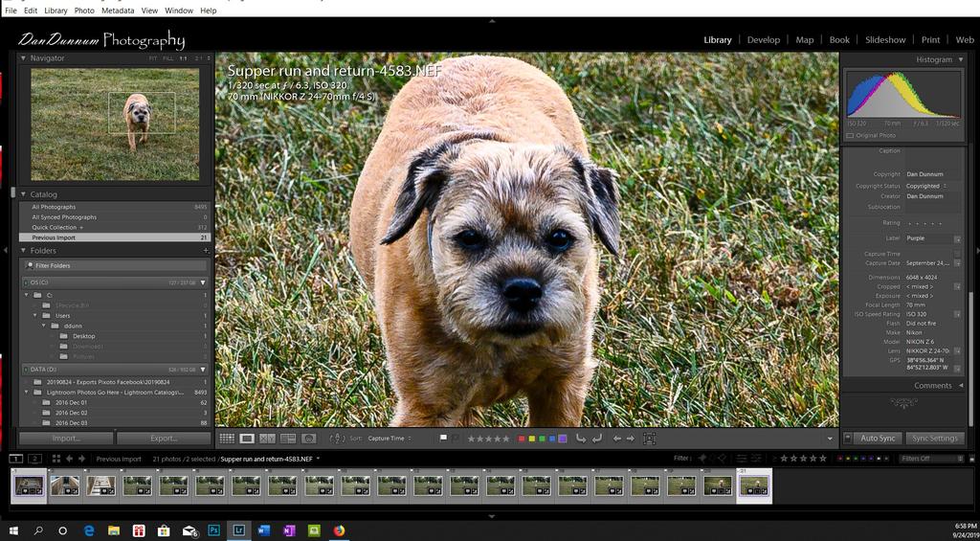The image size is (980, 541).
Task: Switch to Grid view in toolbar
Action: click(227, 439)
